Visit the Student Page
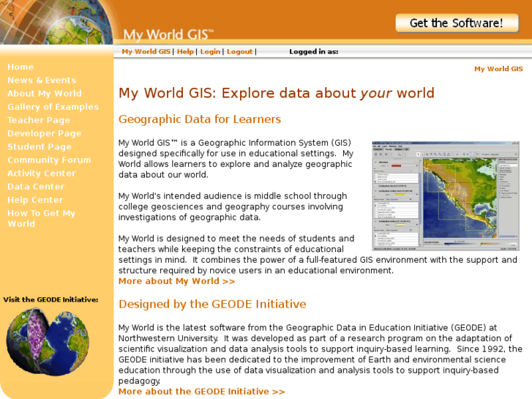The image size is (532, 399). (40, 146)
